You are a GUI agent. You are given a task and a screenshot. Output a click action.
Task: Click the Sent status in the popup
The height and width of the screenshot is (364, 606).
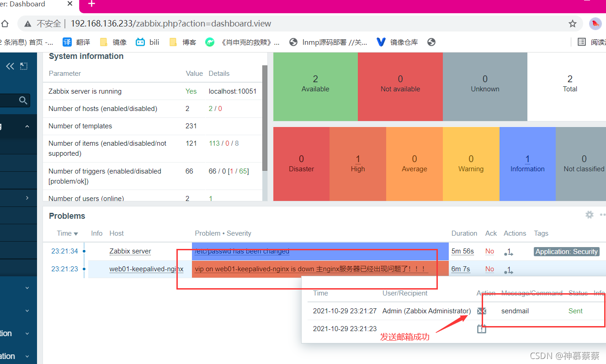pos(575,311)
